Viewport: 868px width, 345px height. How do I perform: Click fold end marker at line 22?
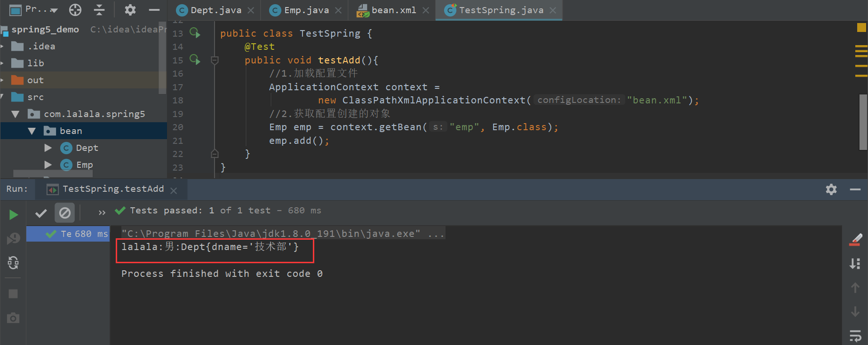pos(215,154)
